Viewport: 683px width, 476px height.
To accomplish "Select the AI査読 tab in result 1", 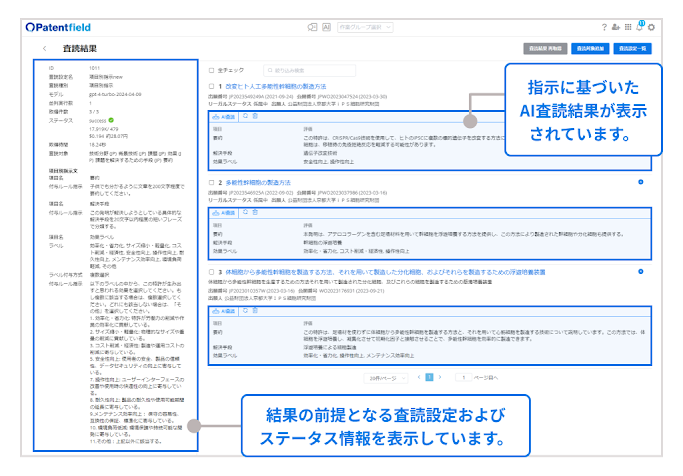I will (x=225, y=117).
